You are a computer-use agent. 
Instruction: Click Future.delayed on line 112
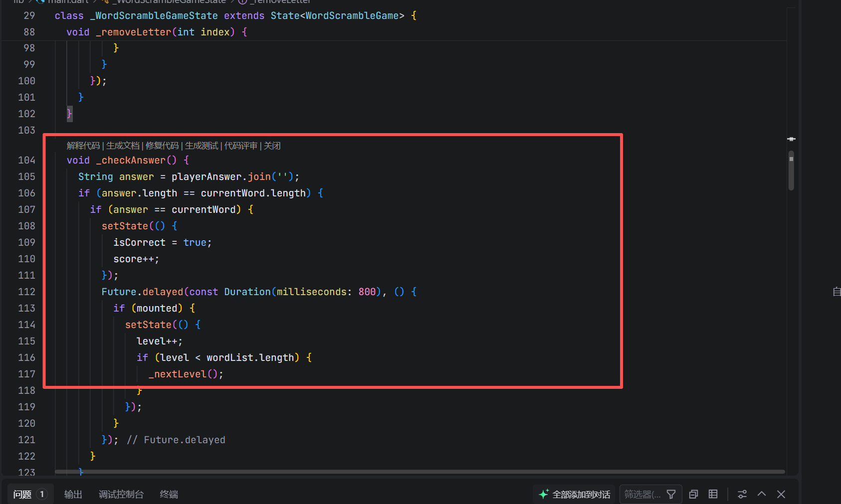[142, 292]
